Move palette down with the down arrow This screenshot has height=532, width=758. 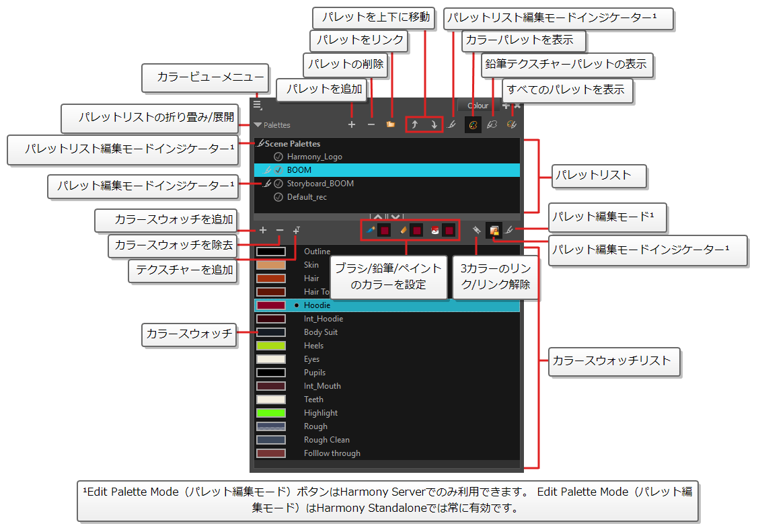click(434, 124)
